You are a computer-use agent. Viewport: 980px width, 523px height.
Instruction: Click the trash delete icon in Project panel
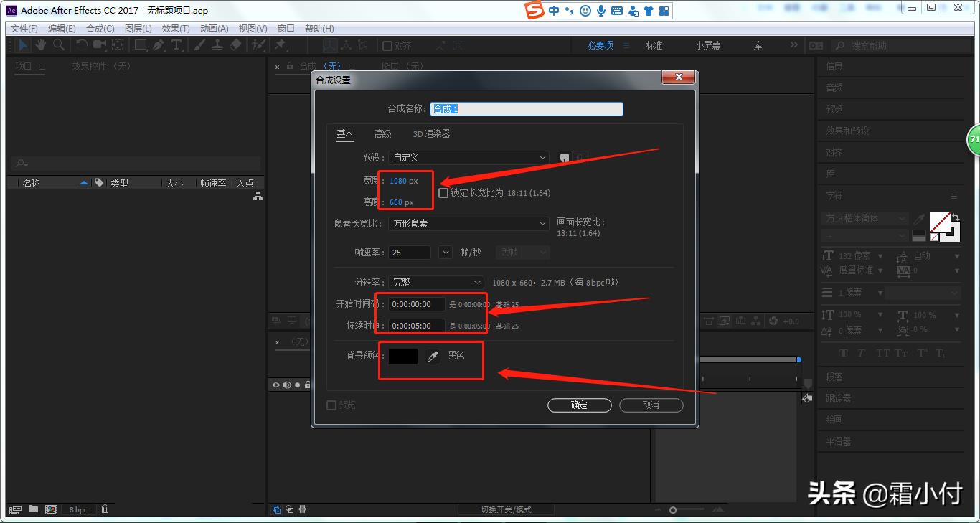[105, 509]
